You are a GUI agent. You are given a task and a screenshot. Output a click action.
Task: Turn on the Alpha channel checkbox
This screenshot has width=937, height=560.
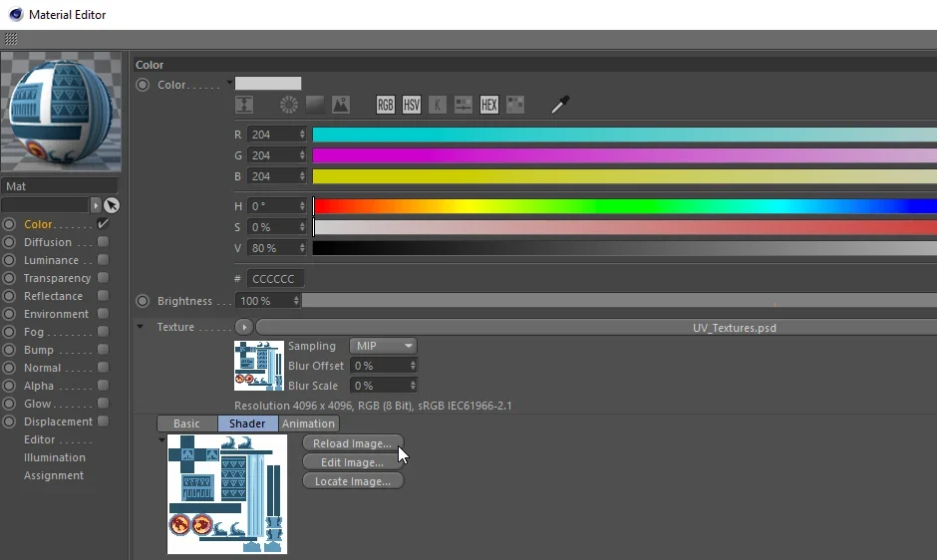103,385
